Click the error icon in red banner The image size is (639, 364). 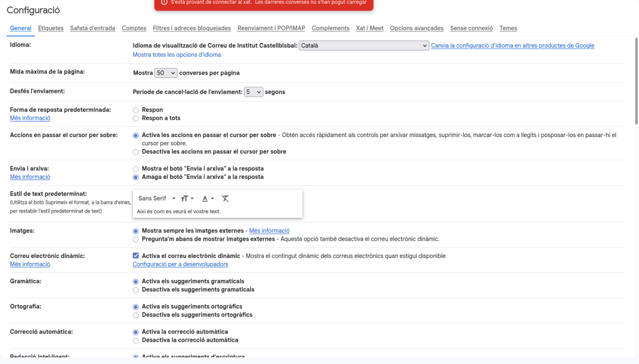[164, 2]
